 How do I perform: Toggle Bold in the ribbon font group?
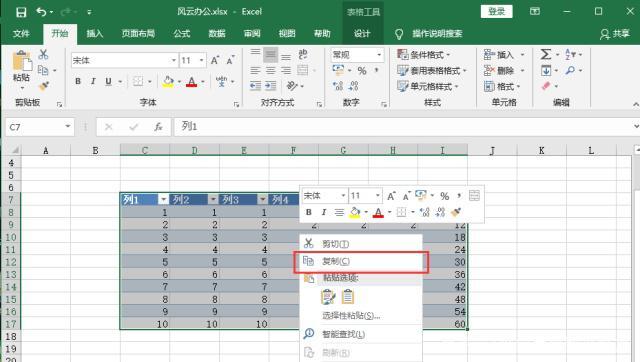pyautogui.click(x=78, y=81)
